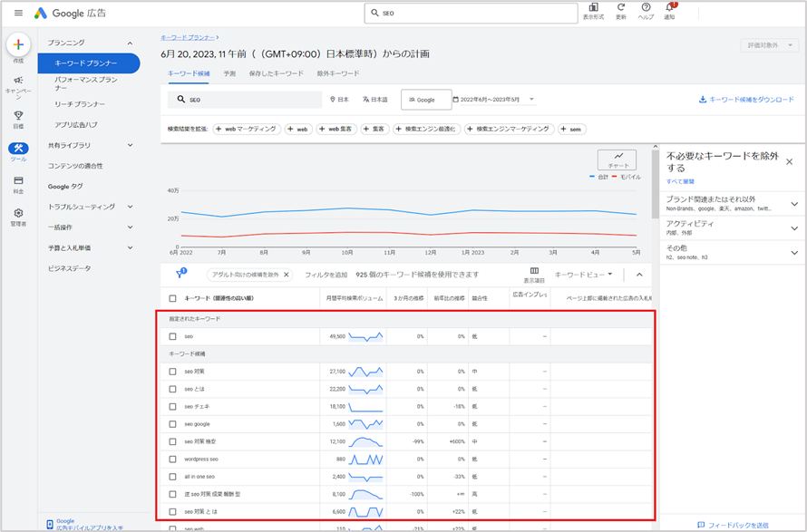
Task: Remove the adult content exclusion filter chip
Action: point(287,275)
